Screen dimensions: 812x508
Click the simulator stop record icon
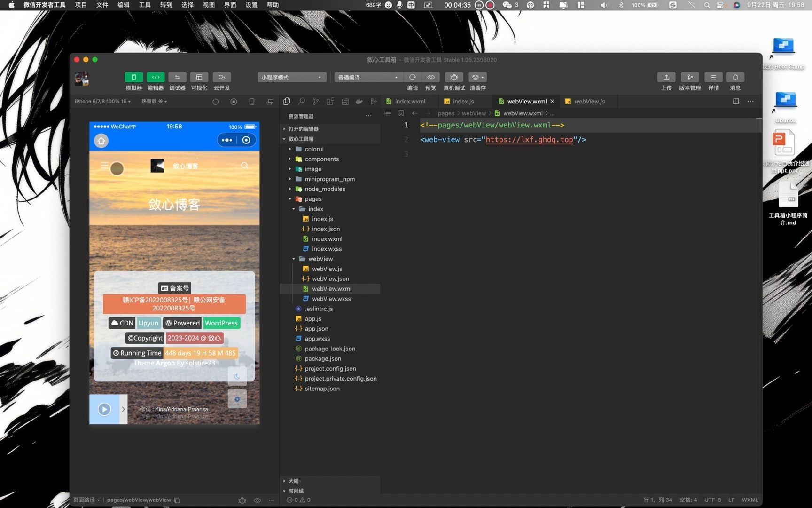pos(234,102)
